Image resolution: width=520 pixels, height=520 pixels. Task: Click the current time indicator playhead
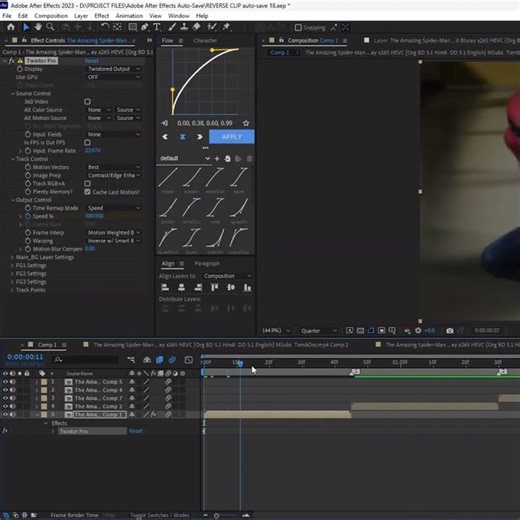click(x=240, y=363)
